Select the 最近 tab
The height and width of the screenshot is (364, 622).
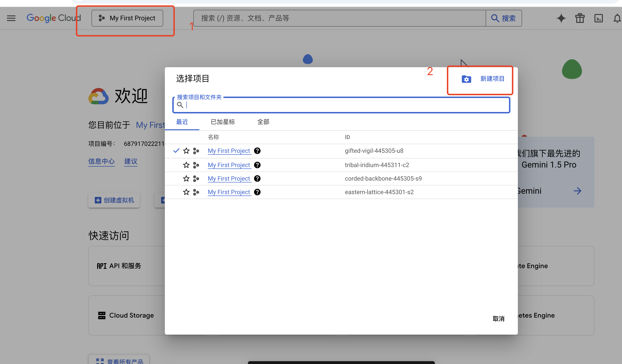182,122
